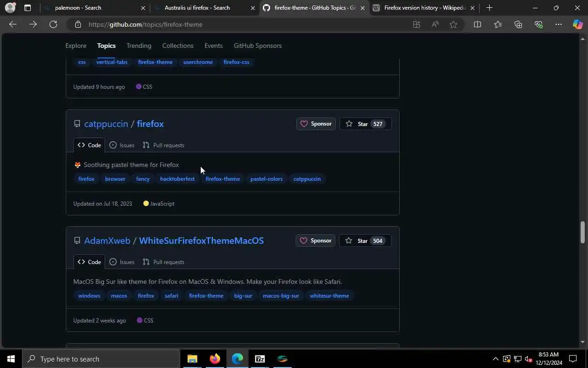This screenshot has width=588, height=368.
Task: Open File Explorer from the taskbar
Action: [x=192, y=359]
